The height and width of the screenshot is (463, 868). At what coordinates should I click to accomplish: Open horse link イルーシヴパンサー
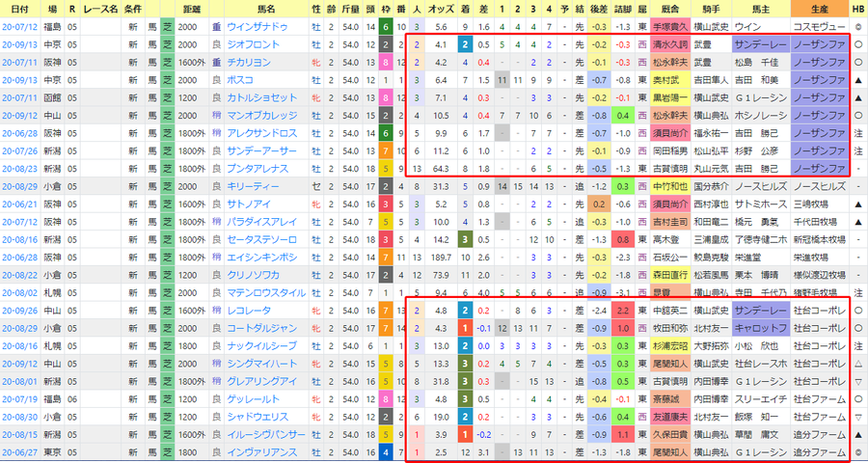coord(266,434)
